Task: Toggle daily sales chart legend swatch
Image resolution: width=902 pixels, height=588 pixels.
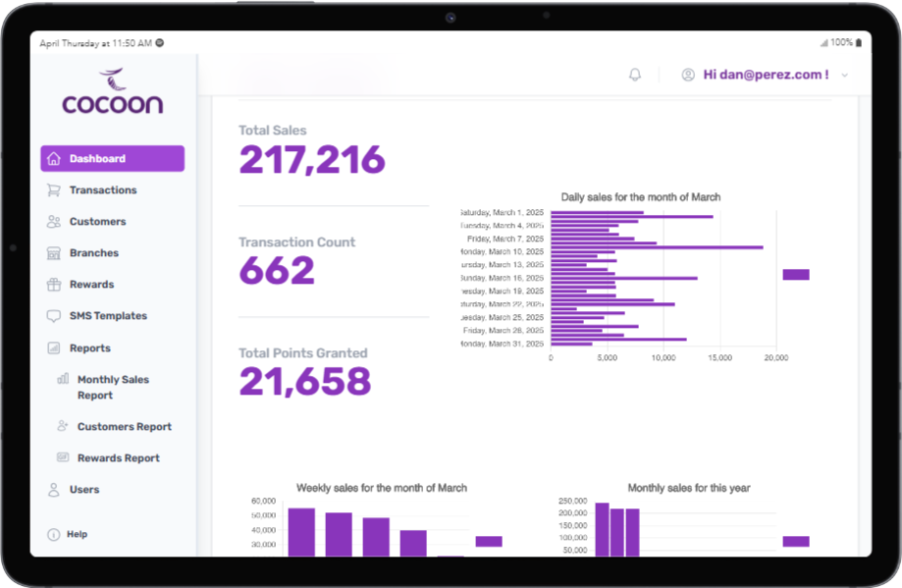Action: tap(796, 275)
